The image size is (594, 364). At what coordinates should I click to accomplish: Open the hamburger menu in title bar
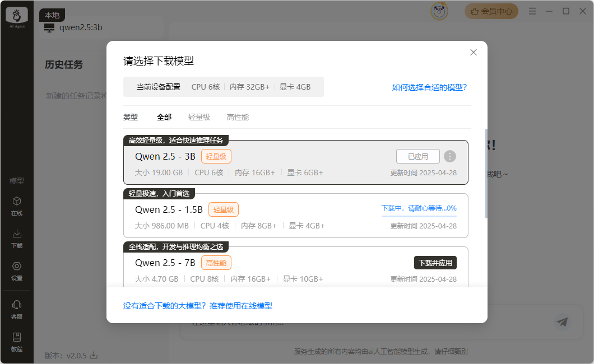pos(532,11)
